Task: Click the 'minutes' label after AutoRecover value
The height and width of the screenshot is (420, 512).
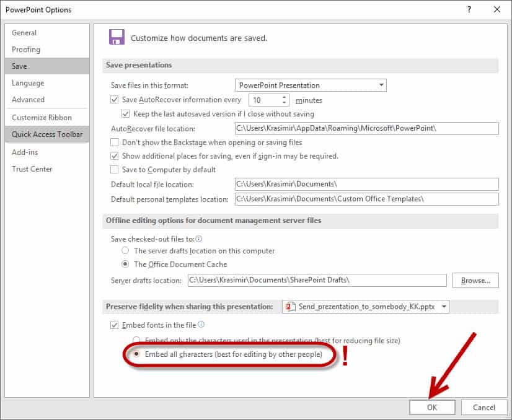Action: point(309,100)
